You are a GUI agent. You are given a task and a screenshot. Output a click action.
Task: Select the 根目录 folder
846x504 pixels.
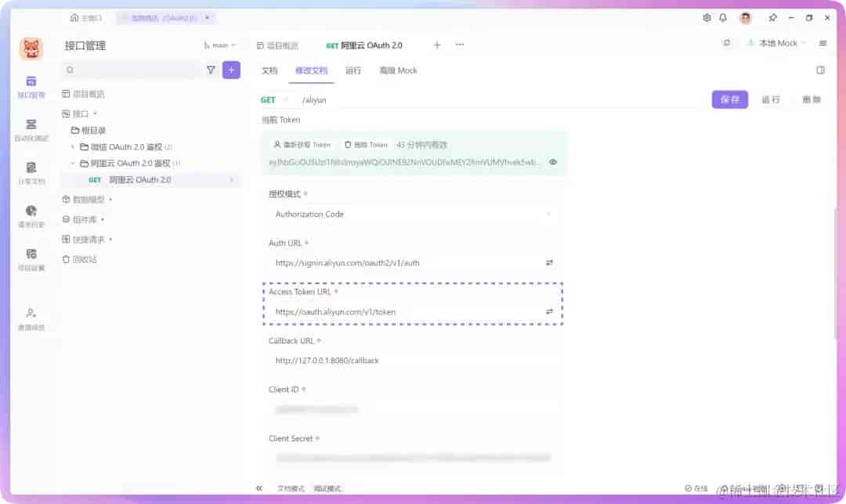tap(89, 131)
